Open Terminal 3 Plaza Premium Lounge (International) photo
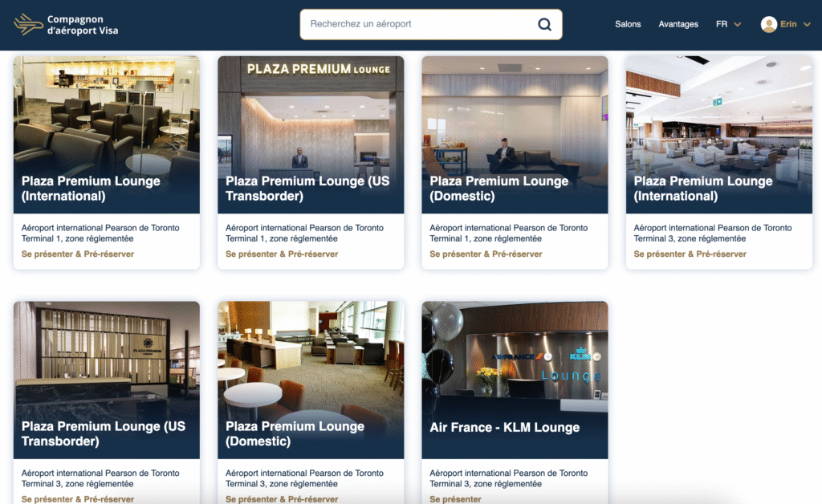Screen dimensions: 822x504 point(718,135)
